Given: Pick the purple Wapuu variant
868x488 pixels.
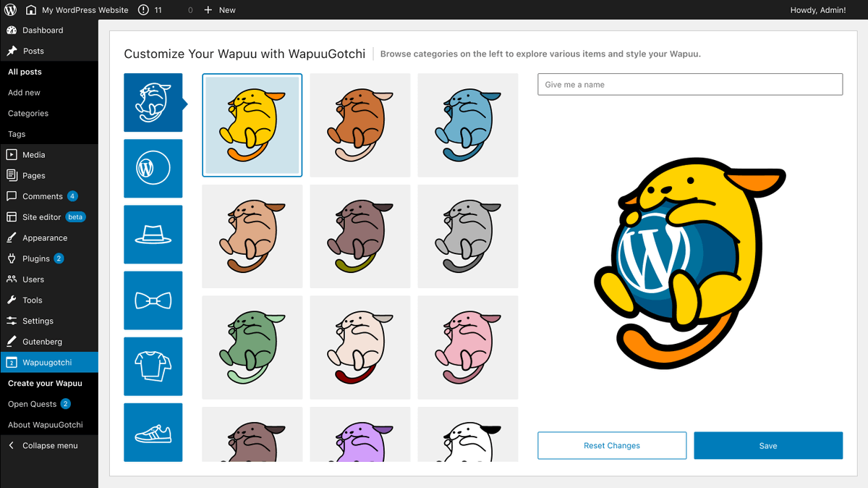Looking at the screenshot, I should (x=360, y=434).
